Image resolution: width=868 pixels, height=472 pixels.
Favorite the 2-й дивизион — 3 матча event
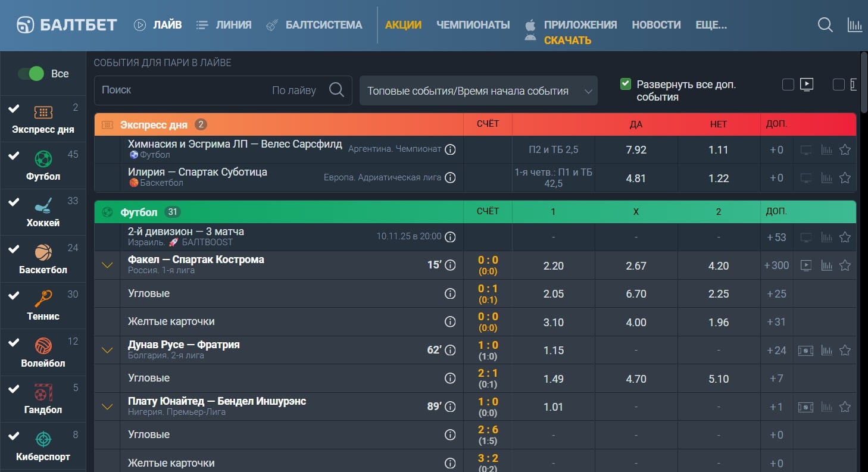tap(844, 237)
